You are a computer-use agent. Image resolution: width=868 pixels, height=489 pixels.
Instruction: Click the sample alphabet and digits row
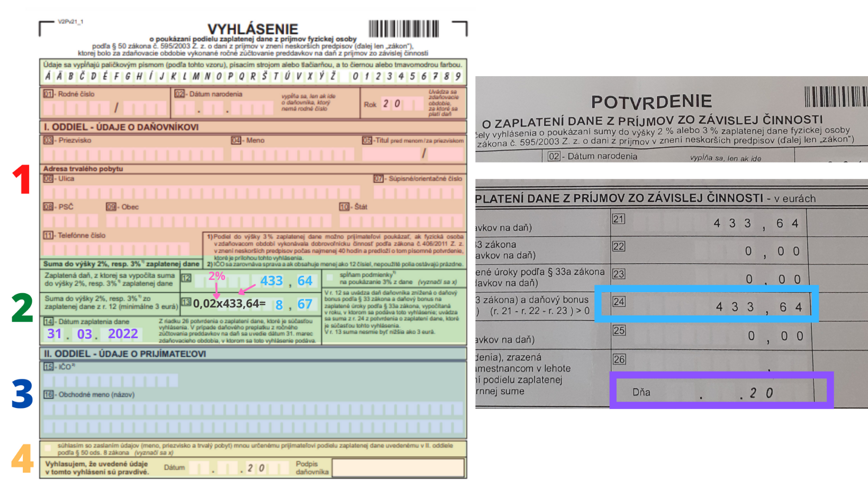tap(253, 76)
